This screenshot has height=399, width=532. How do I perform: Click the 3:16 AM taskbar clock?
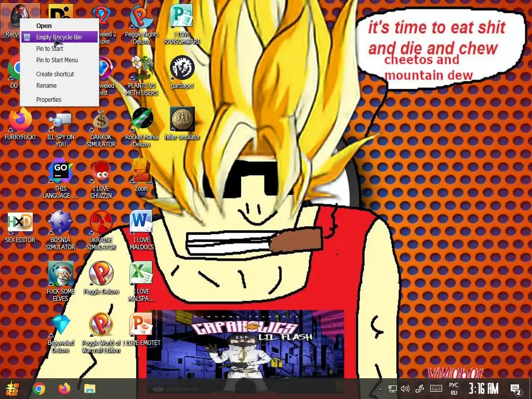click(484, 389)
